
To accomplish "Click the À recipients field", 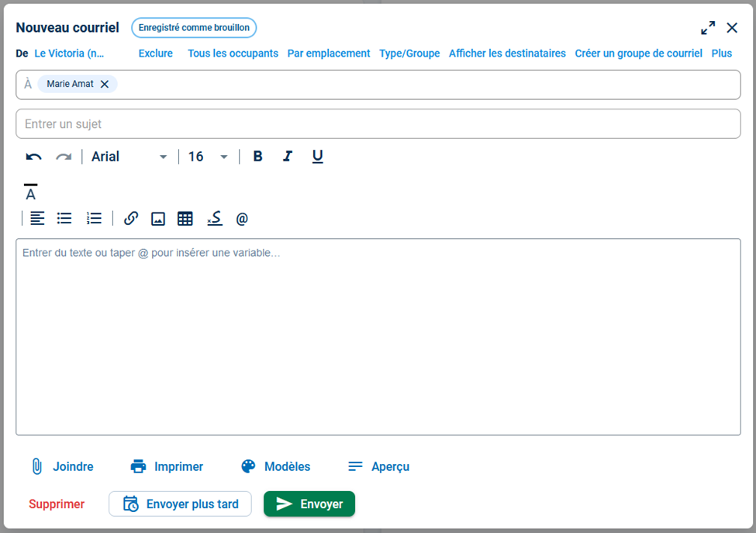I will [x=378, y=85].
